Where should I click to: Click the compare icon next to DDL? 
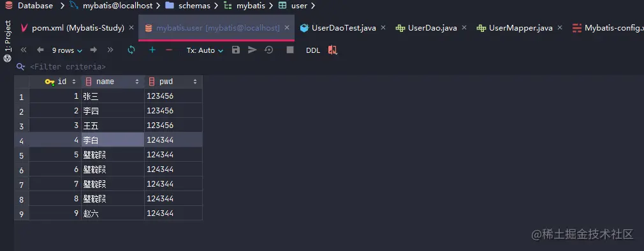pos(332,50)
